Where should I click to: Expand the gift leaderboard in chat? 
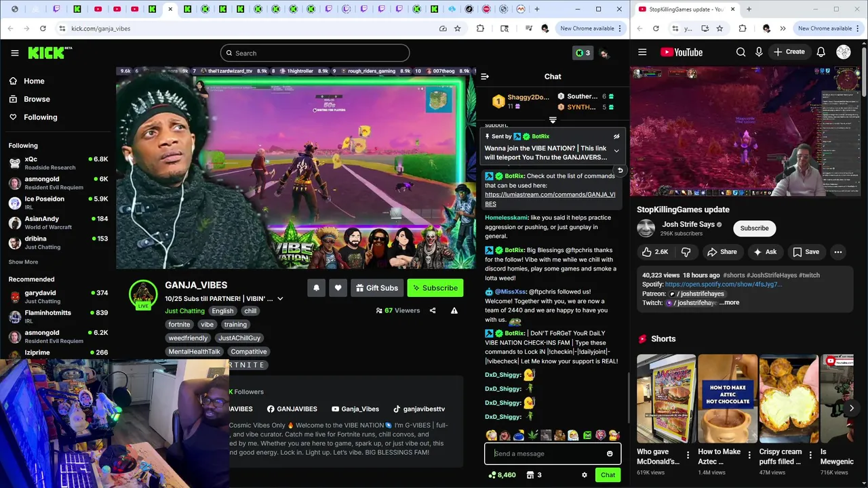pos(553,121)
